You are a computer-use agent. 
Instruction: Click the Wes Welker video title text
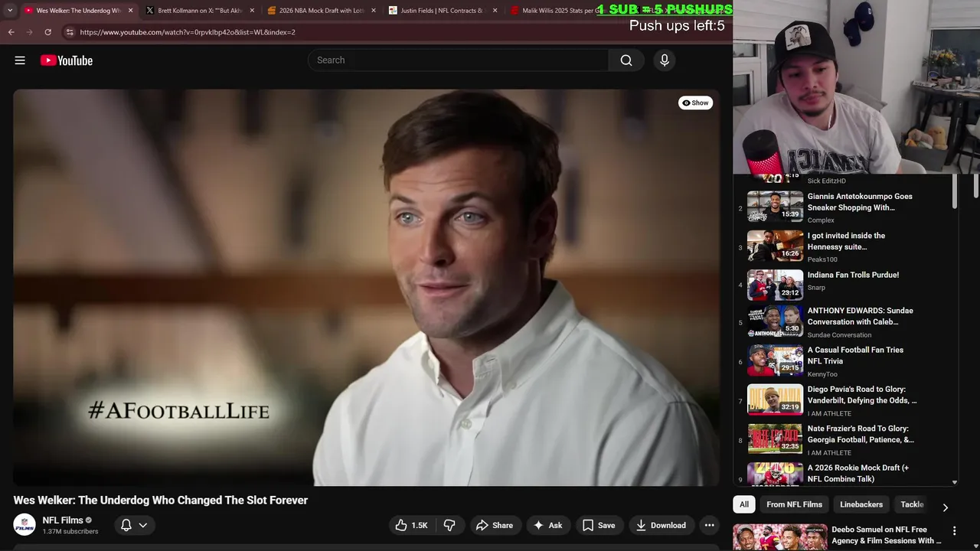point(161,500)
